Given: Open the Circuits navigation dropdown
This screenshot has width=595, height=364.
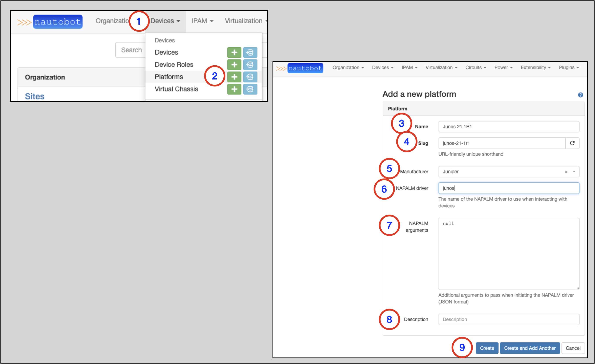Looking at the screenshot, I should [x=475, y=68].
